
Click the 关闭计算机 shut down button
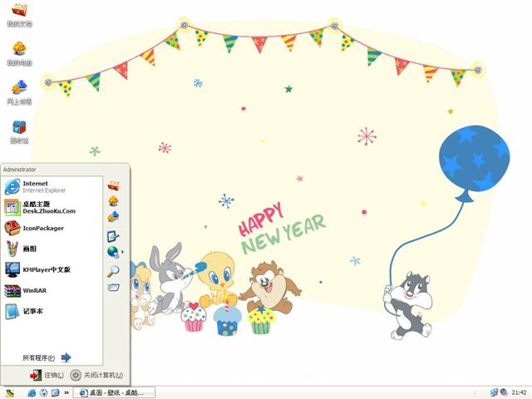[96, 375]
